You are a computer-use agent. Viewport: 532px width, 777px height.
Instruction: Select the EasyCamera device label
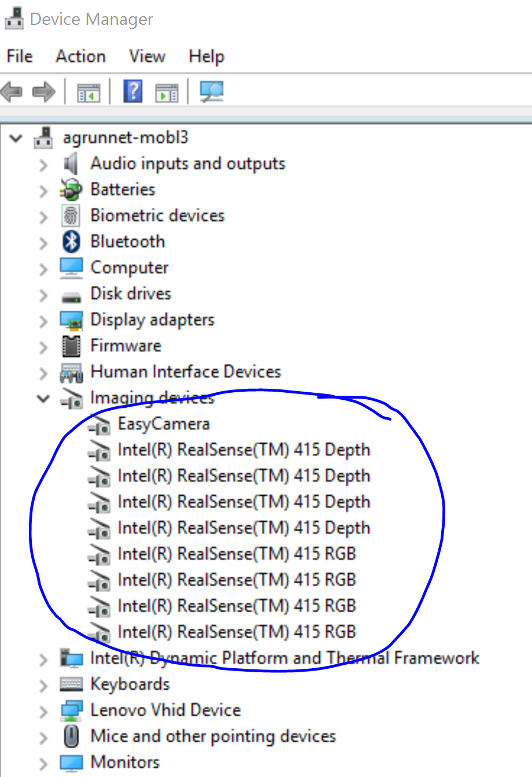[164, 424]
